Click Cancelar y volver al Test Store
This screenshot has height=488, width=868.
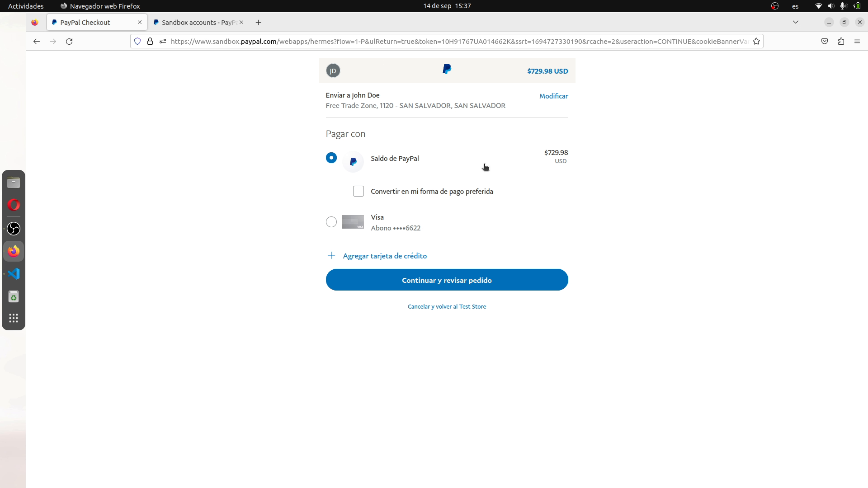click(447, 306)
